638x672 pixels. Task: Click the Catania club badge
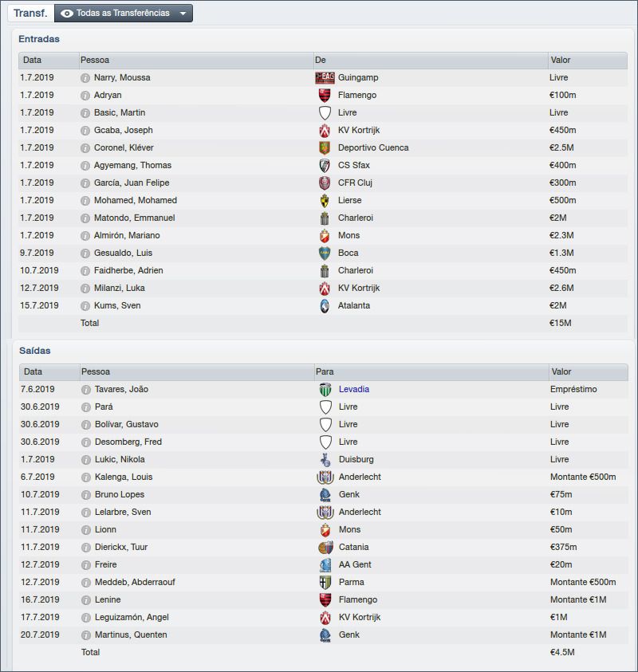325,548
